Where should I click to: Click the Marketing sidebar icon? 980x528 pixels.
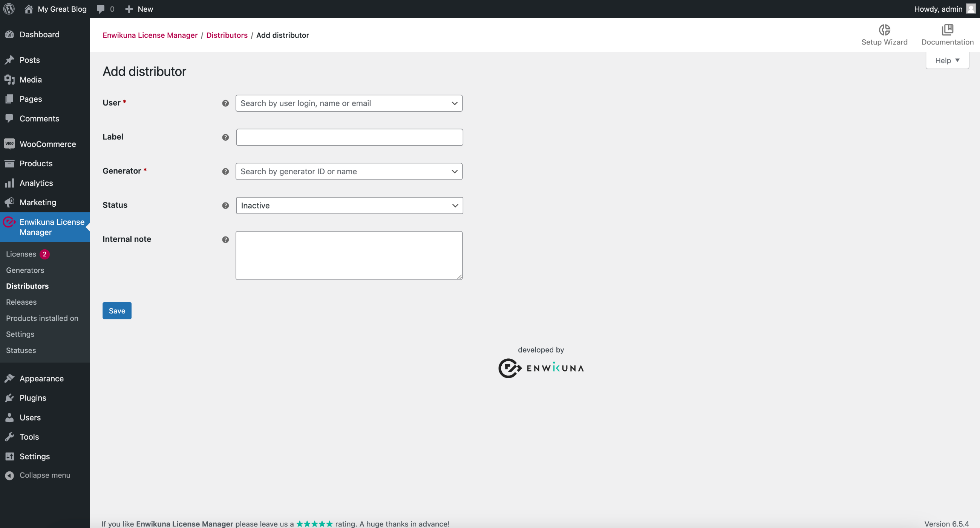[9, 202]
